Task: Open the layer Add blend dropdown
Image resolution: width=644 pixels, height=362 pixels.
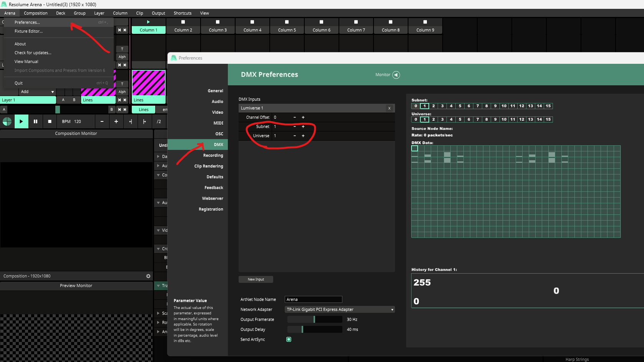Action: [37, 92]
